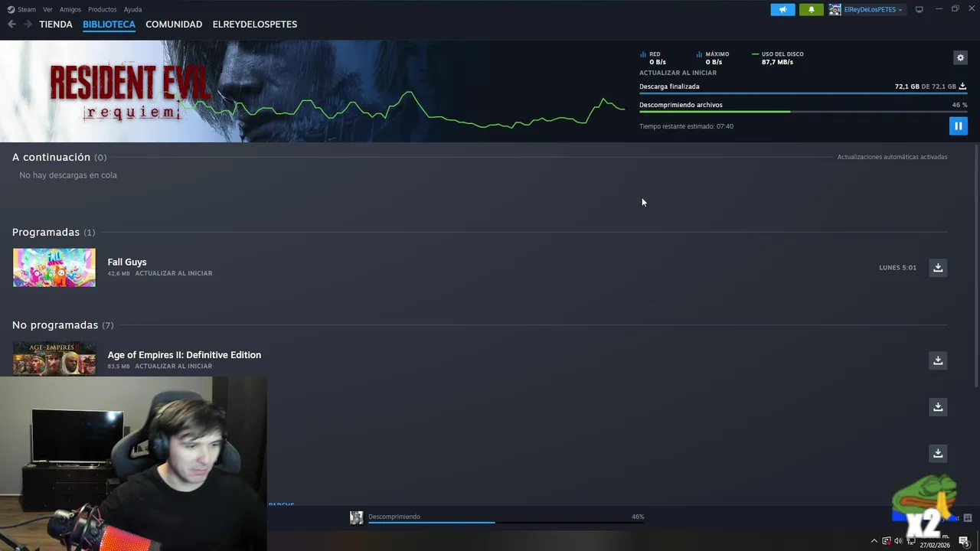980x551 pixels.
Task: Open notifications bell button
Action: tap(812, 9)
